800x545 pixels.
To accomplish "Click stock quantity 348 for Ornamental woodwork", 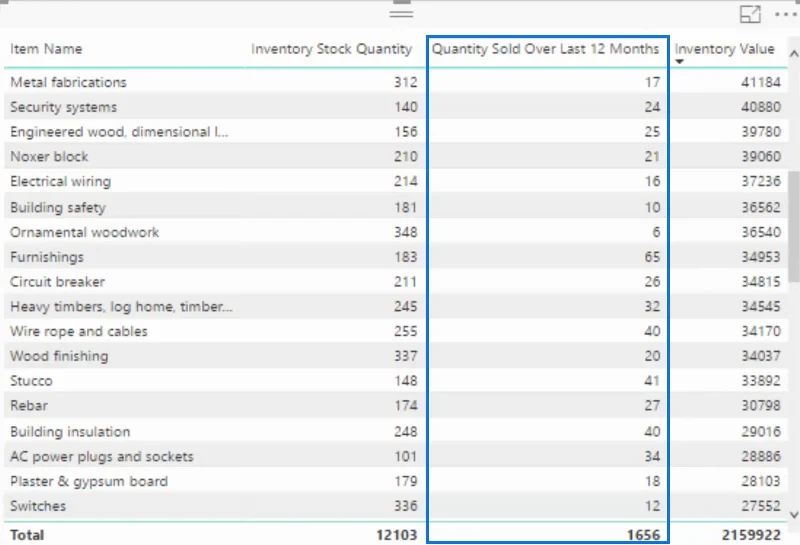I will 406,232.
